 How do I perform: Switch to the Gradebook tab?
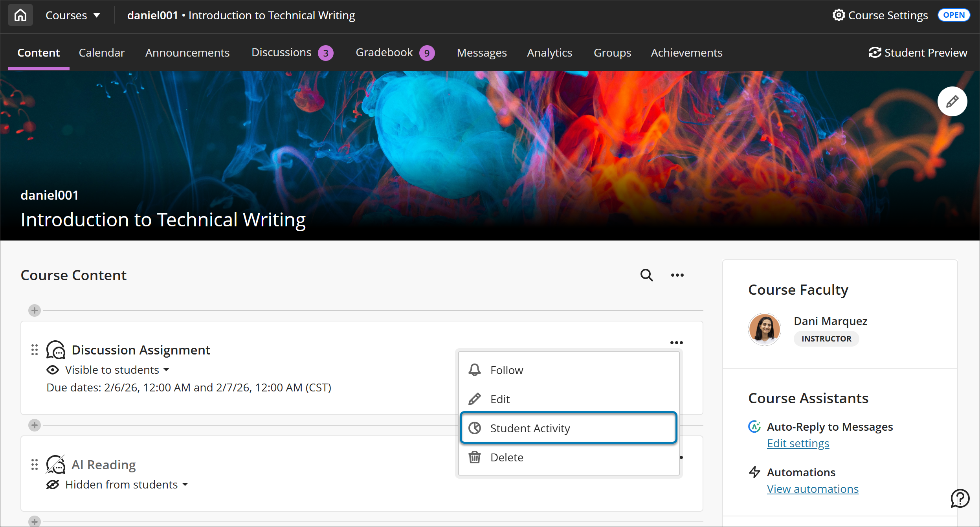[x=384, y=52]
